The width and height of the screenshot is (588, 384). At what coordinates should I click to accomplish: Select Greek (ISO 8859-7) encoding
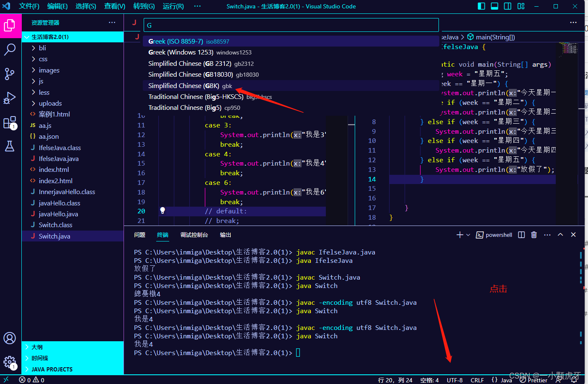point(291,41)
